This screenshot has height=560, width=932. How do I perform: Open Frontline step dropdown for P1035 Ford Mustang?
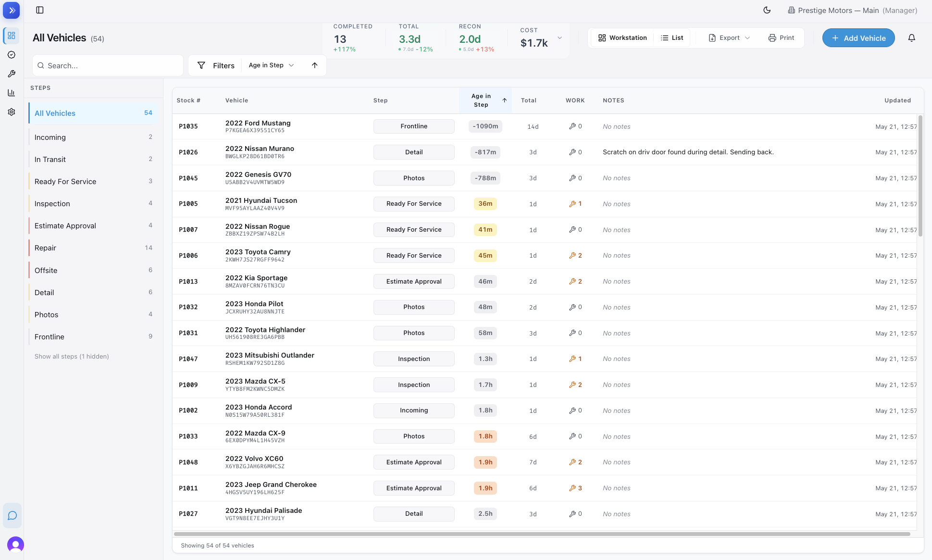(414, 126)
